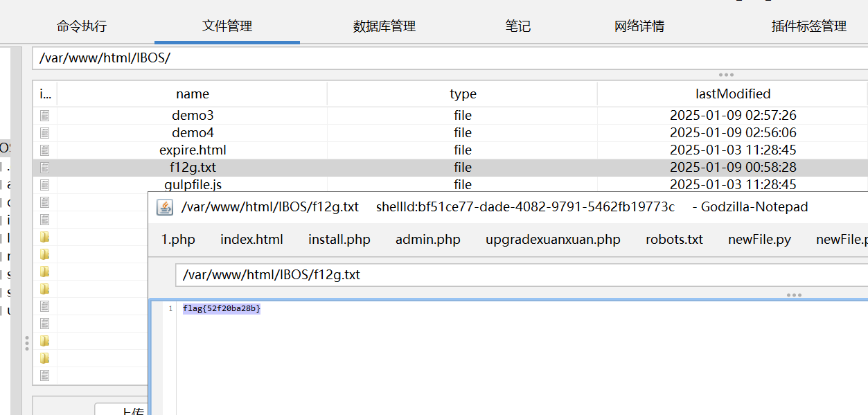Open the 插件标签管理 tab
868x415 pixels.
(809, 26)
